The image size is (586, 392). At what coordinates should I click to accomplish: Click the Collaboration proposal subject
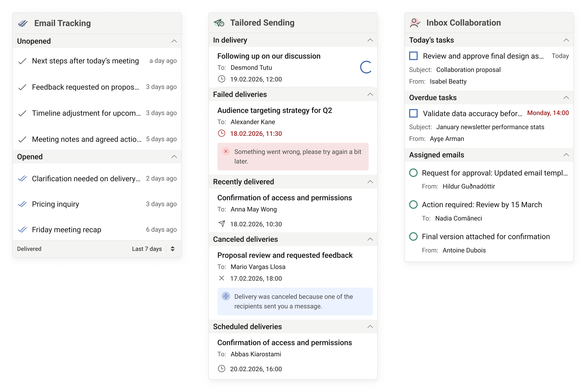point(468,69)
